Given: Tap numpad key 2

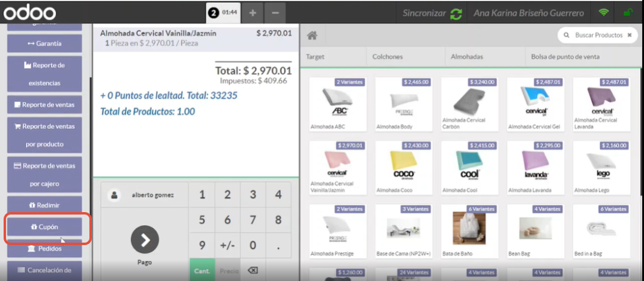Looking at the screenshot, I should (x=227, y=195).
